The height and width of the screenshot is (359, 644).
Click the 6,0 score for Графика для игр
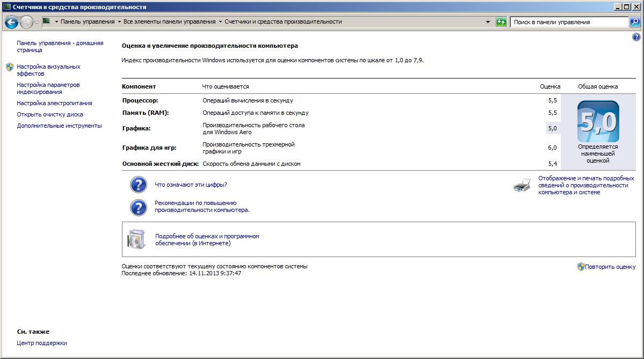[x=552, y=148]
